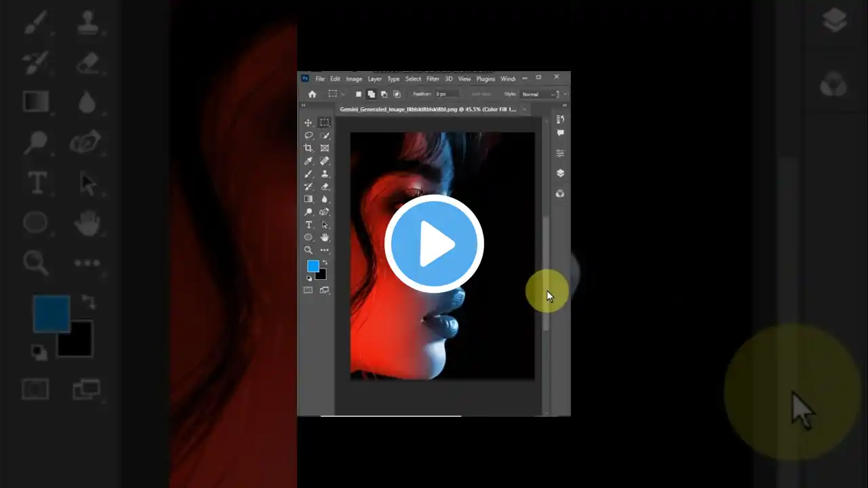Select the Eyedropper tool
Viewport: 868px width, 488px height.
click(309, 161)
